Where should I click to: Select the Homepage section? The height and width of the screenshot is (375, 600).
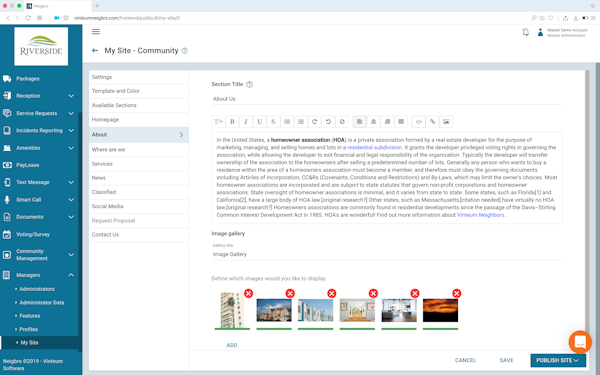click(139, 120)
